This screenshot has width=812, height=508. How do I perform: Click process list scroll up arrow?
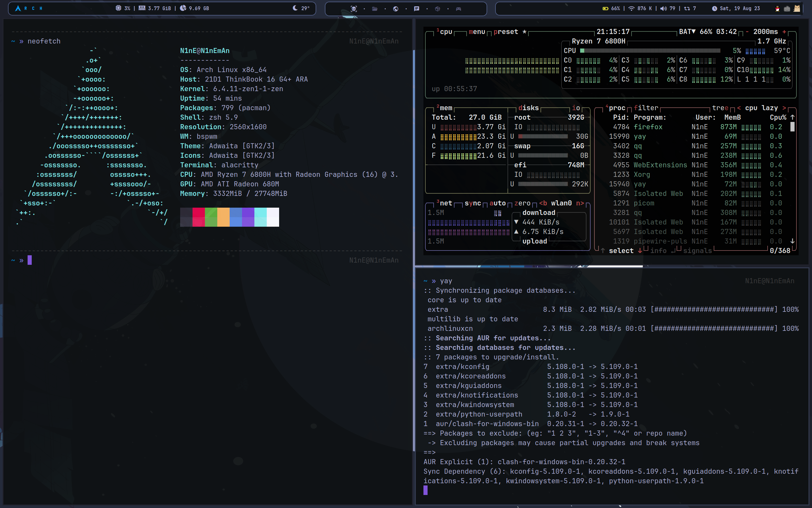pos(792,117)
